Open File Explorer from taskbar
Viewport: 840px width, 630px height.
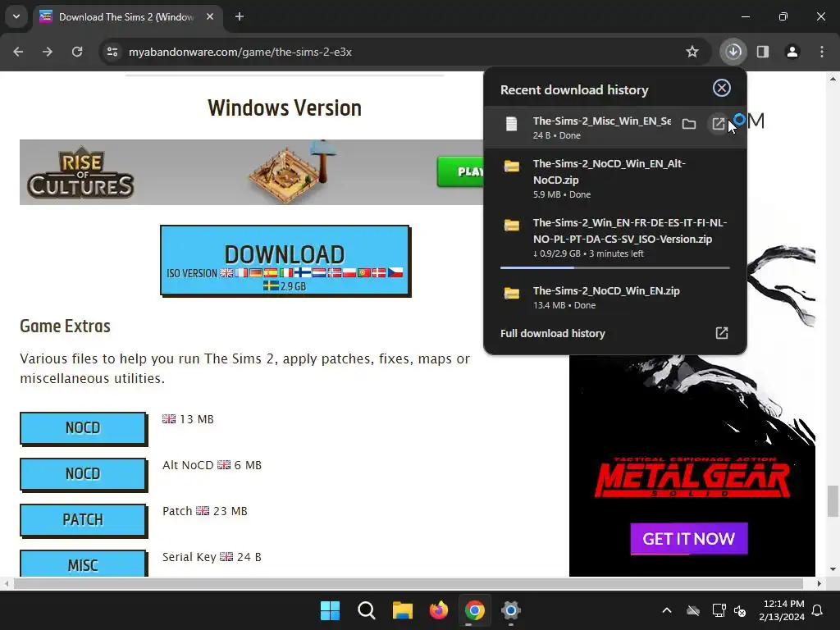tap(402, 610)
